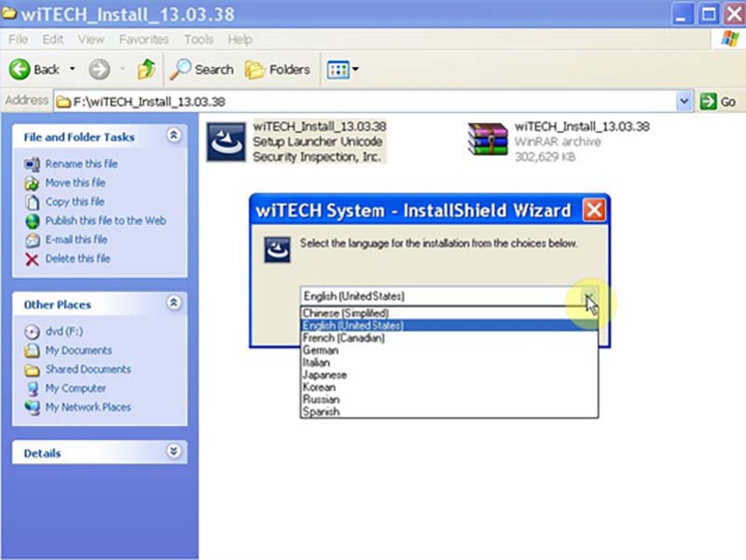This screenshot has width=746, height=560.
Task: Collapse the File and Folder Tasks panel
Action: (173, 135)
